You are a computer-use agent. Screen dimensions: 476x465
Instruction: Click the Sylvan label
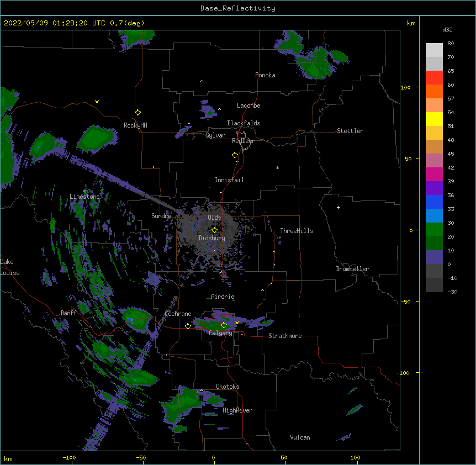tap(215, 135)
